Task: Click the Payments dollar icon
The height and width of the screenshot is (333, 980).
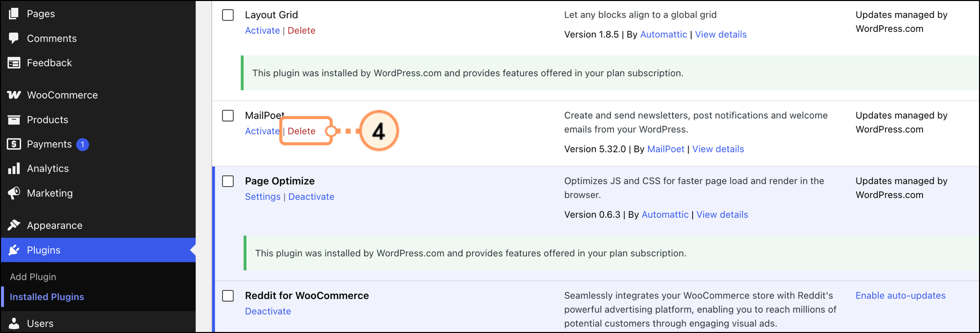Action: pos(14,144)
